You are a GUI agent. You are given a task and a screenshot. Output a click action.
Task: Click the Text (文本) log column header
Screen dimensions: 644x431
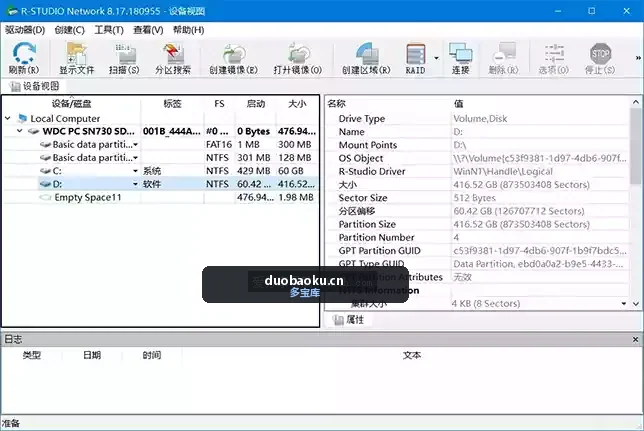pos(412,355)
